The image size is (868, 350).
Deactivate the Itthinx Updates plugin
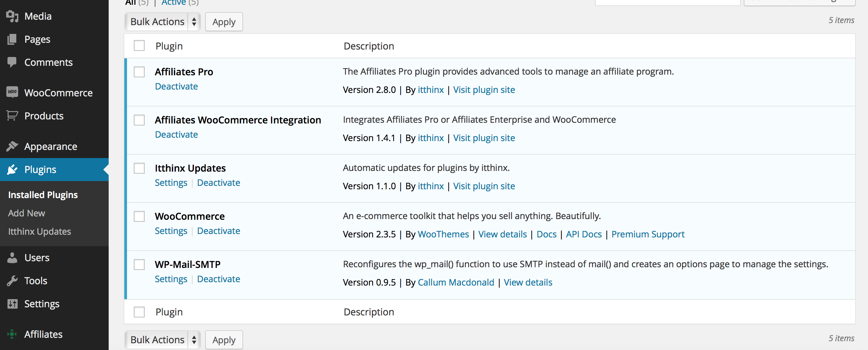(218, 183)
